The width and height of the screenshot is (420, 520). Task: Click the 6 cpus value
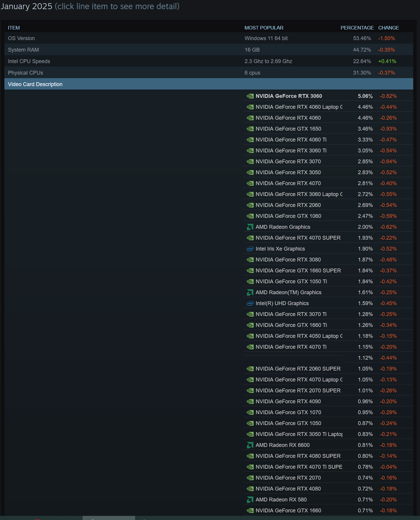tap(252, 73)
